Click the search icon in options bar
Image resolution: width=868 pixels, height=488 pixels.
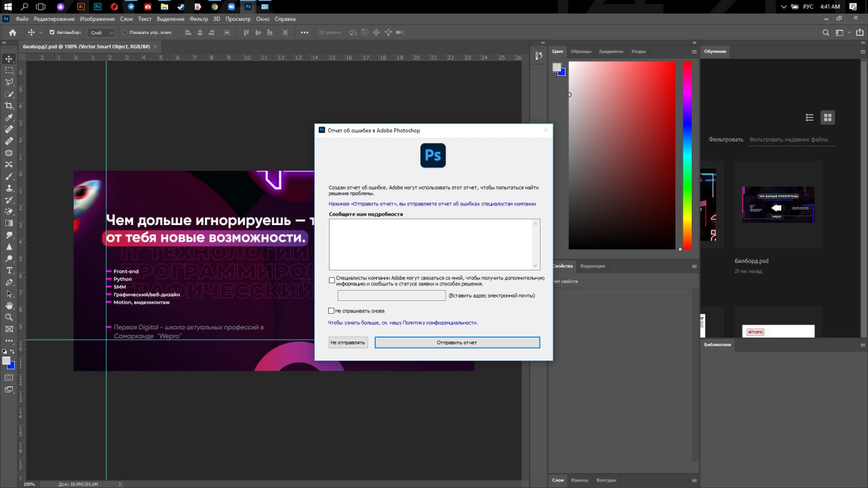[x=826, y=33]
